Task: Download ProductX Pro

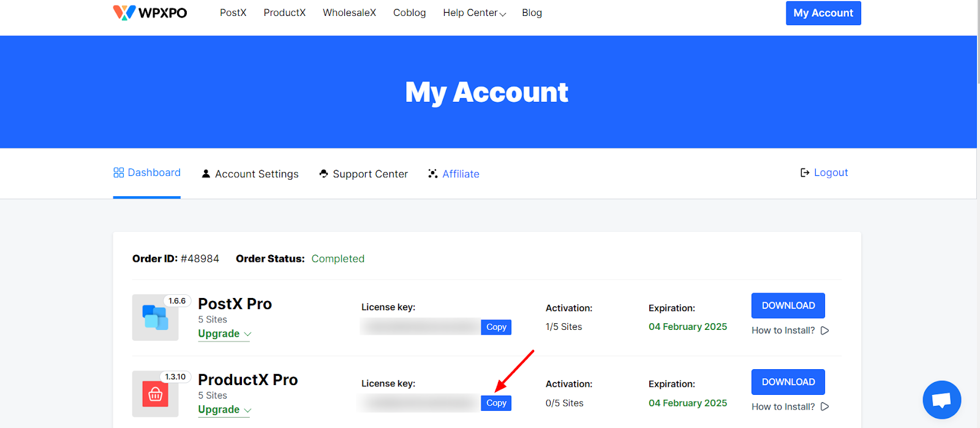Action: point(788,382)
